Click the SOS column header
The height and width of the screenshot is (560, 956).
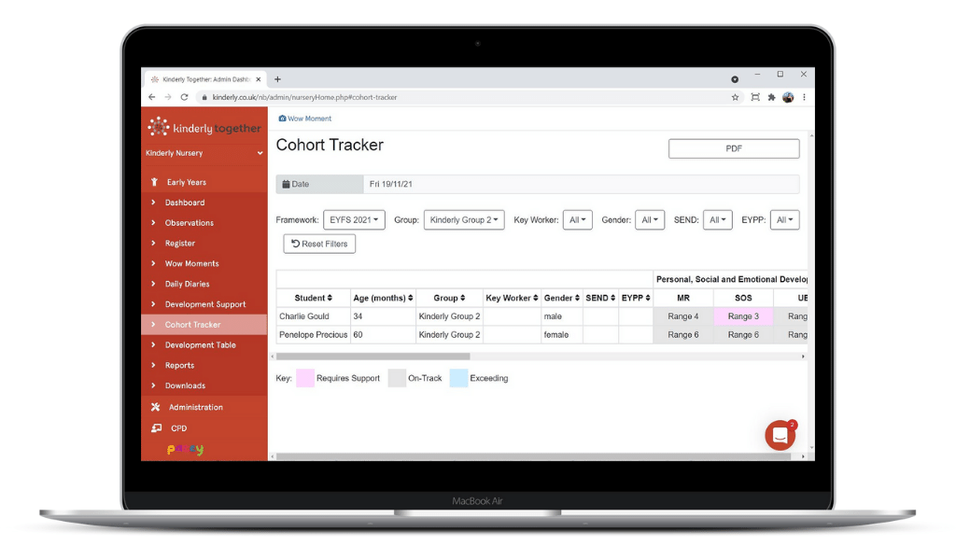pos(743,298)
